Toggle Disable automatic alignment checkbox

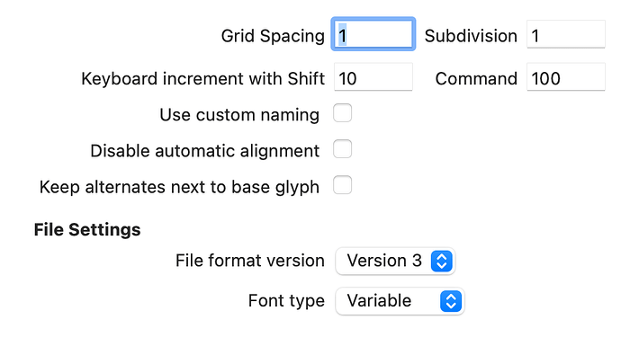point(342,150)
